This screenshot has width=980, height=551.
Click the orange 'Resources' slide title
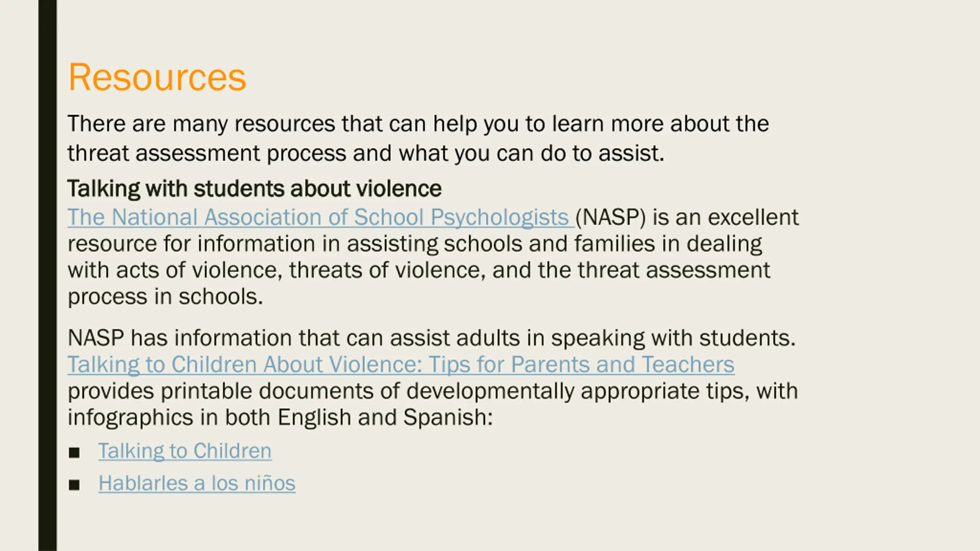click(x=157, y=77)
